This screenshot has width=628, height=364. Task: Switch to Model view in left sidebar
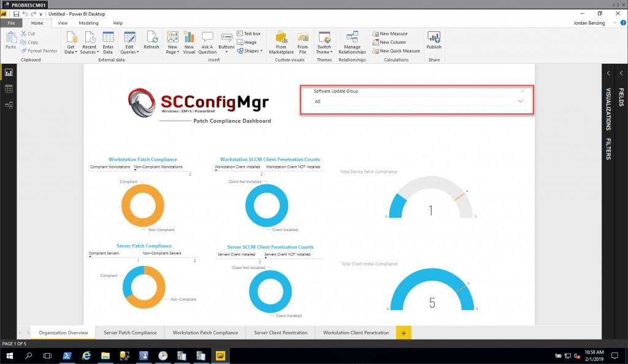click(9, 104)
